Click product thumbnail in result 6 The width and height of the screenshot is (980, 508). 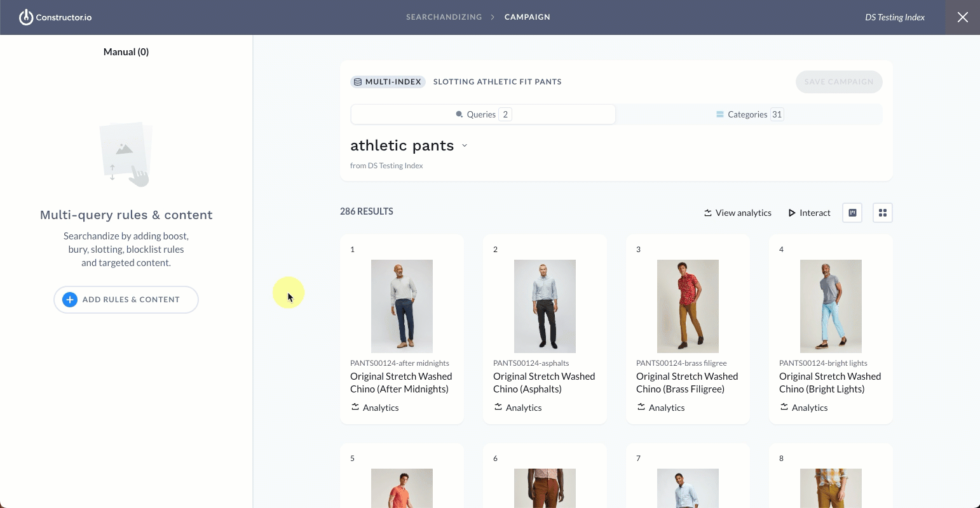pos(545,488)
